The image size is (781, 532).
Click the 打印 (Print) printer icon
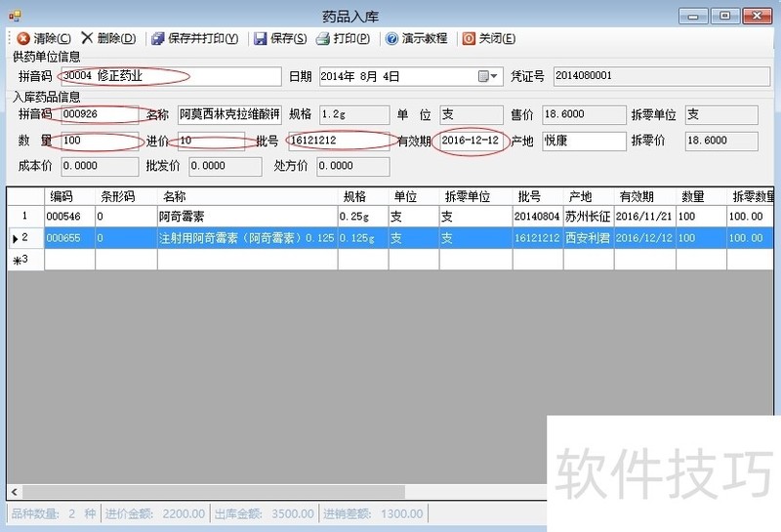pos(323,39)
